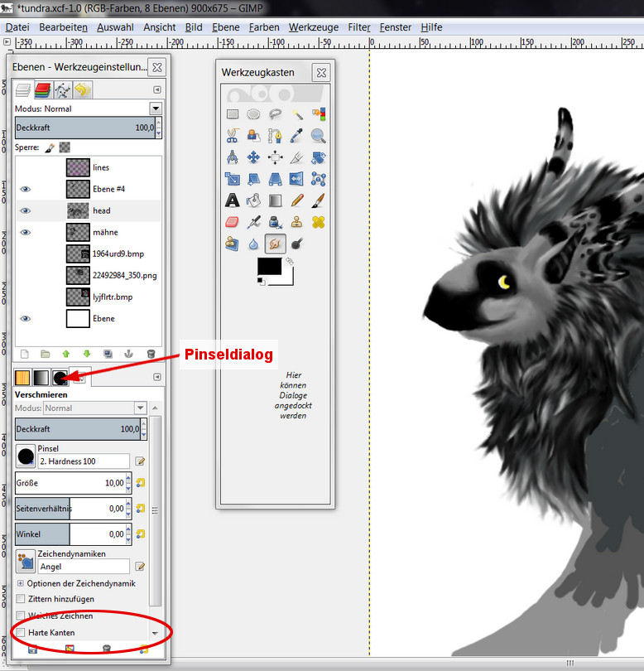
Task: Click the Pinsel brush preview button
Action: pyautogui.click(x=26, y=456)
